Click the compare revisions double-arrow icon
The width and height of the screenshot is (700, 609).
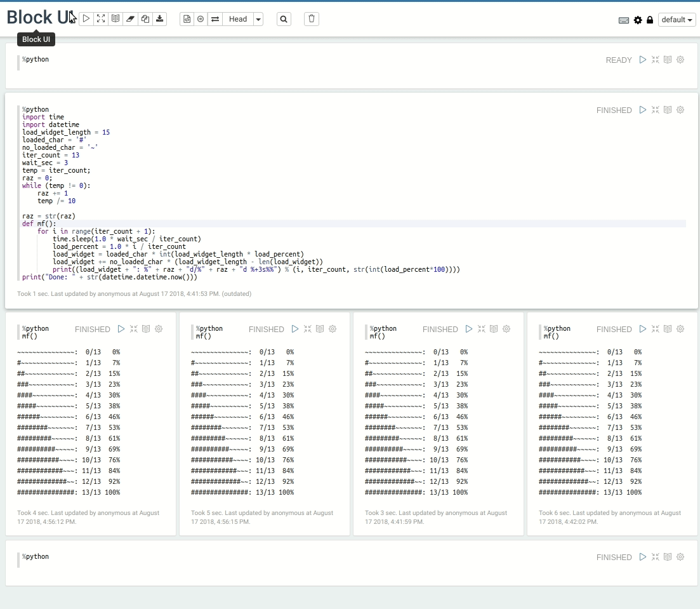215,19
